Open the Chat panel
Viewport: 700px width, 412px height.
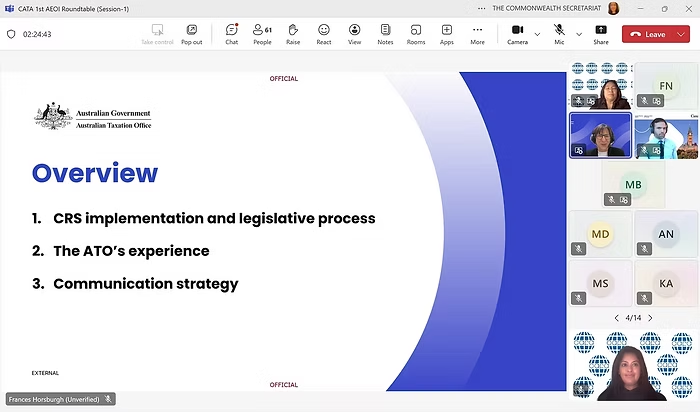pos(232,34)
